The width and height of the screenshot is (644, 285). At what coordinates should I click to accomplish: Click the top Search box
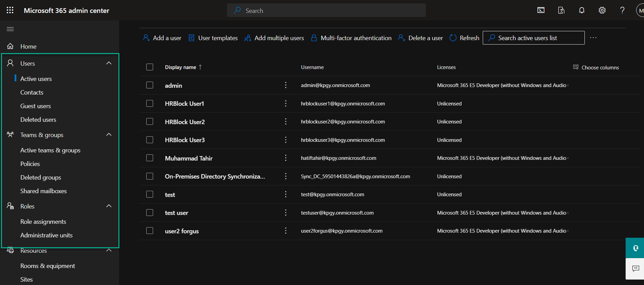pos(326,10)
